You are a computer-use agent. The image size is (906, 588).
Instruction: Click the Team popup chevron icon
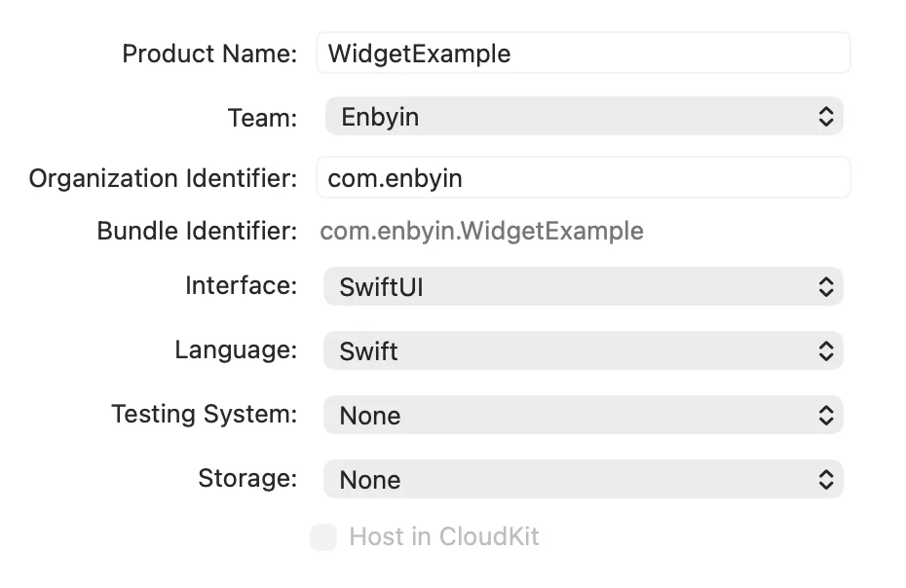(827, 116)
